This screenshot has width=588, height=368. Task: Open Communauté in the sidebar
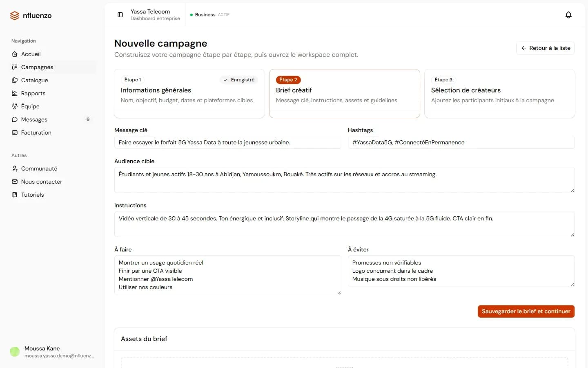pyautogui.click(x=53, y=168)
